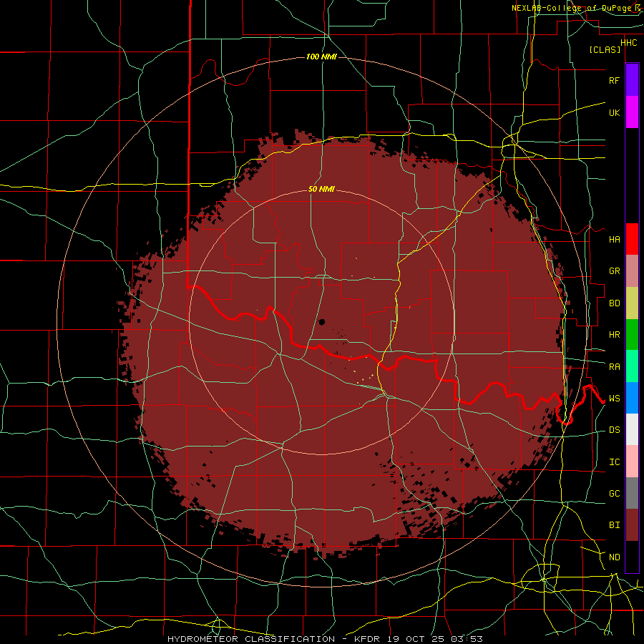Click the BD yellow legend color swatch
This screenshot has width=644, height=644.
[632, 303]
